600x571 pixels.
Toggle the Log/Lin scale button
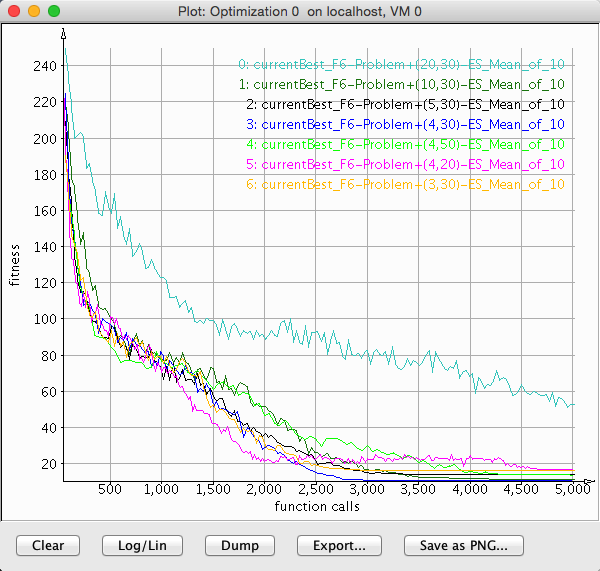[144, 545]
